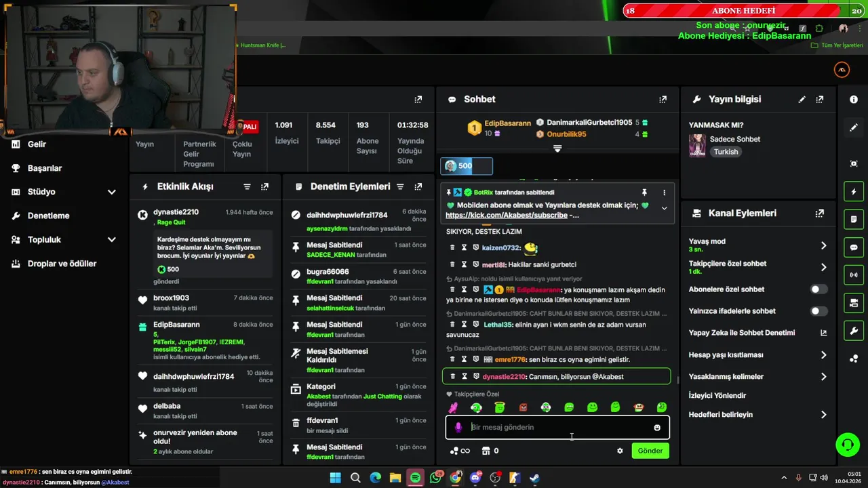Unpin the BotRix pinned message
The height and width of the screenshot is (488, 868).
tap(644, 192)
